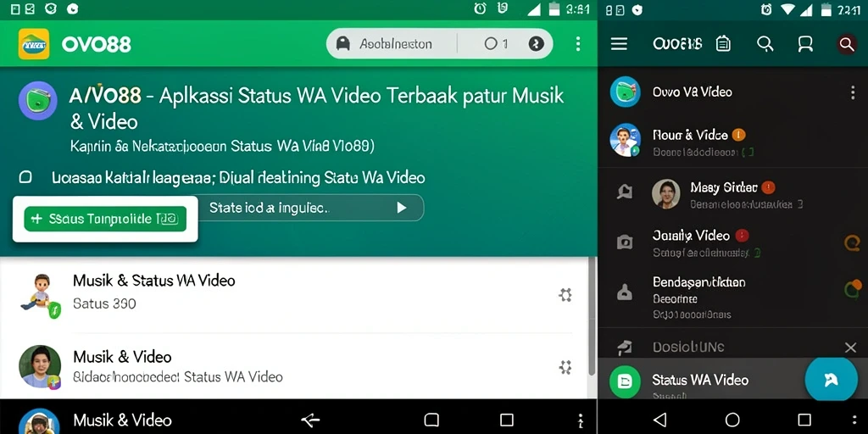This screenshot has width=868, height=434.
Task: Open the three-dot menu in green header
Action: click(578, 44)
